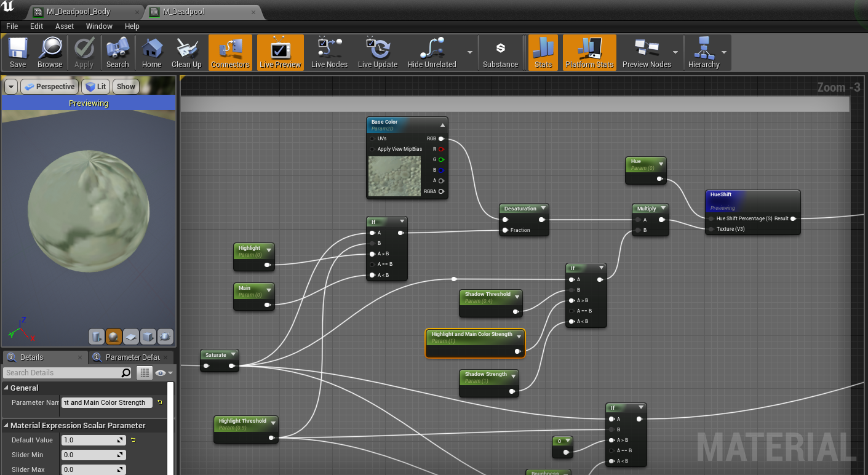The image size is (868, 475).
Task: Select the teapot custom mesh preview icon
Action: pos(165,337)
